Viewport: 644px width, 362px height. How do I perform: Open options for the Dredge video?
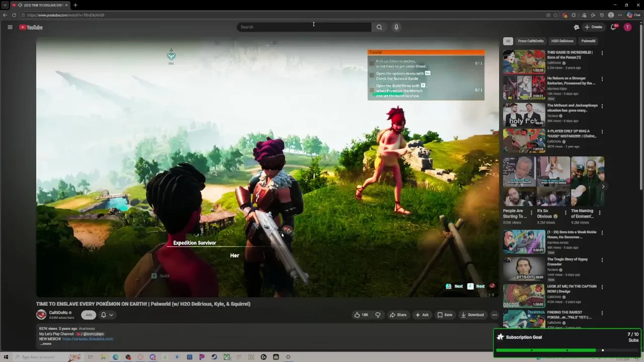coord(602,287)
